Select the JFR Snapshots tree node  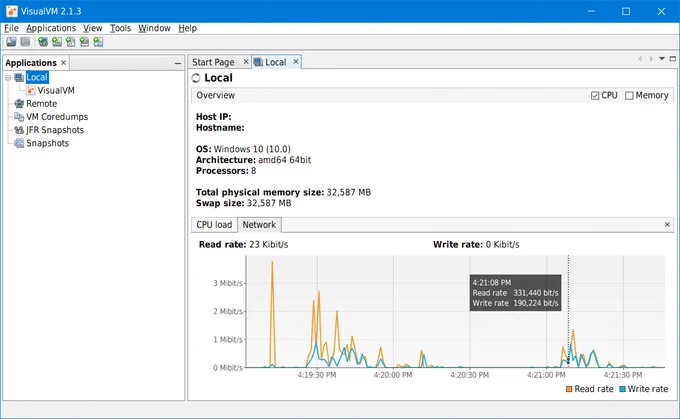[55, 130]
